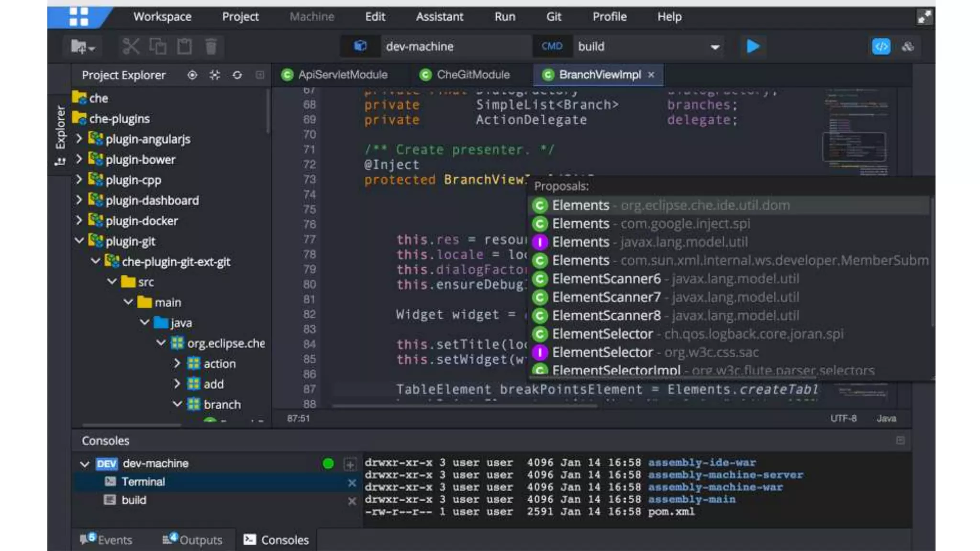Toggle the fullscreen expand icon
Viewport: 980px width, 551px height.
pyautogui.click(x=924, y=17)
